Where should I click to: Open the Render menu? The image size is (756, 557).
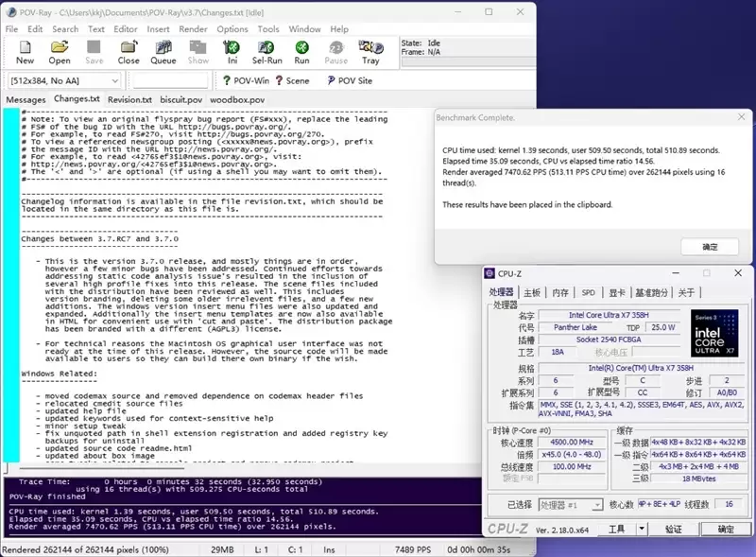click(193, 29)
